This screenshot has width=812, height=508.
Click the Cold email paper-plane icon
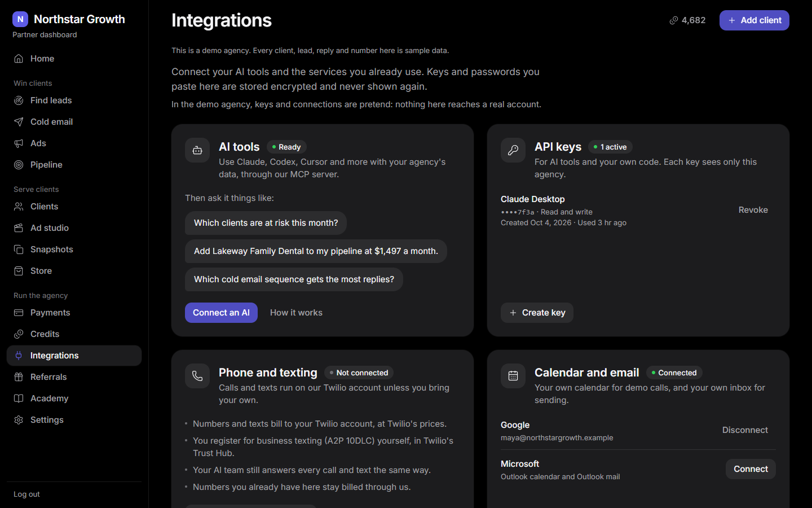(19, 122)
